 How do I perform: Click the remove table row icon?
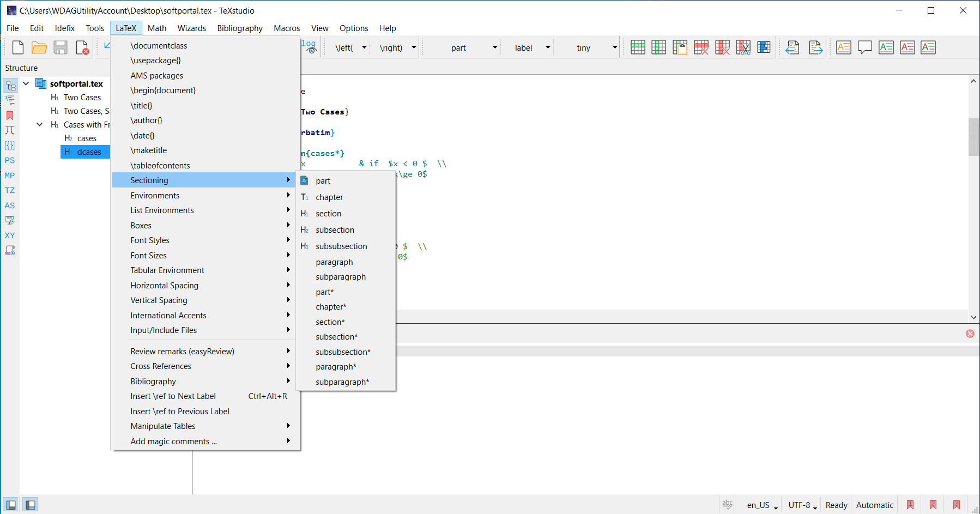tap(701, 47)
